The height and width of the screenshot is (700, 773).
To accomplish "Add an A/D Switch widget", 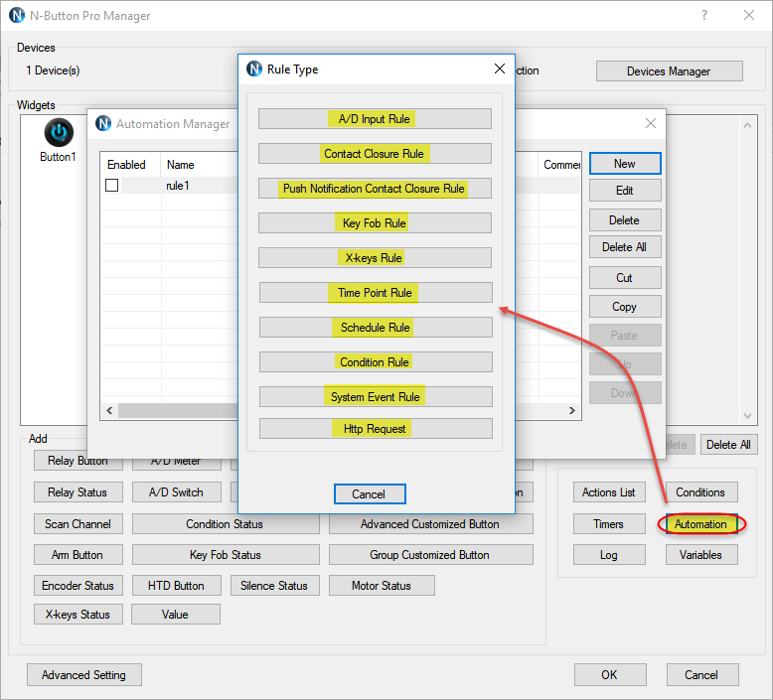I will (177, 492).
